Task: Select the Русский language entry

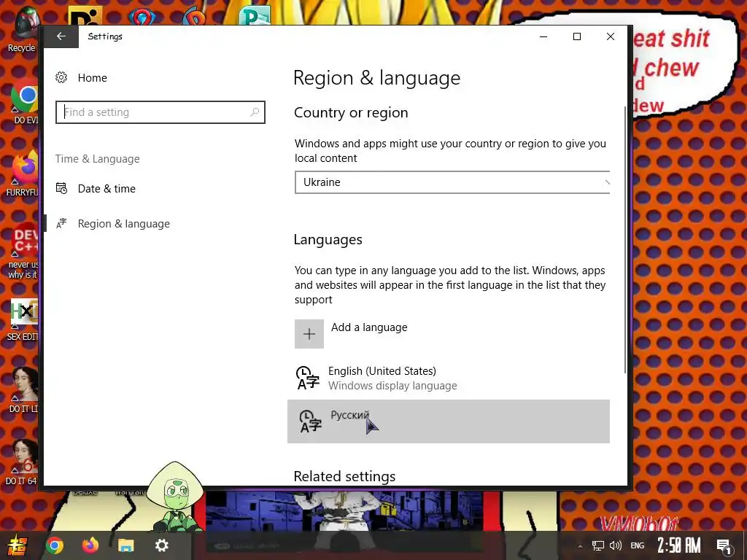Action: pos(449,421)
